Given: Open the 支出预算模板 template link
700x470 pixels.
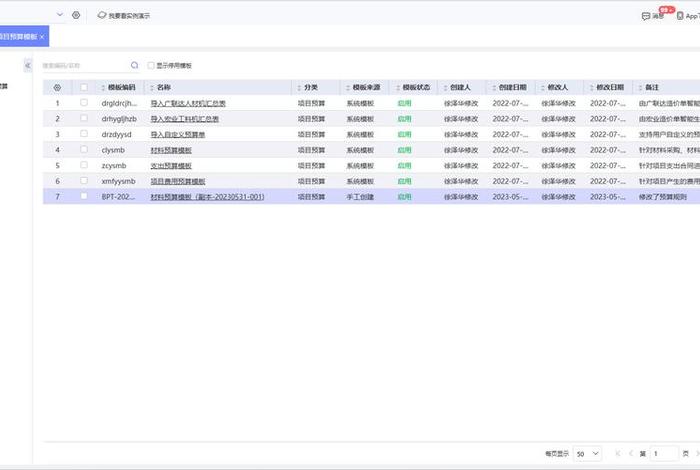Looking at the screenshot, I should click(x=171, y=165).
